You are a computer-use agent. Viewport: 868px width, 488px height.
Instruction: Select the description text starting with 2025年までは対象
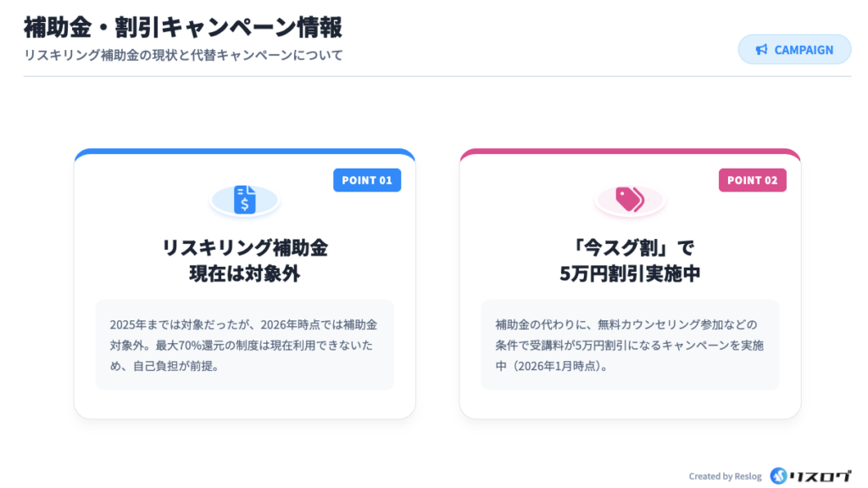click(x=244, y=346)
